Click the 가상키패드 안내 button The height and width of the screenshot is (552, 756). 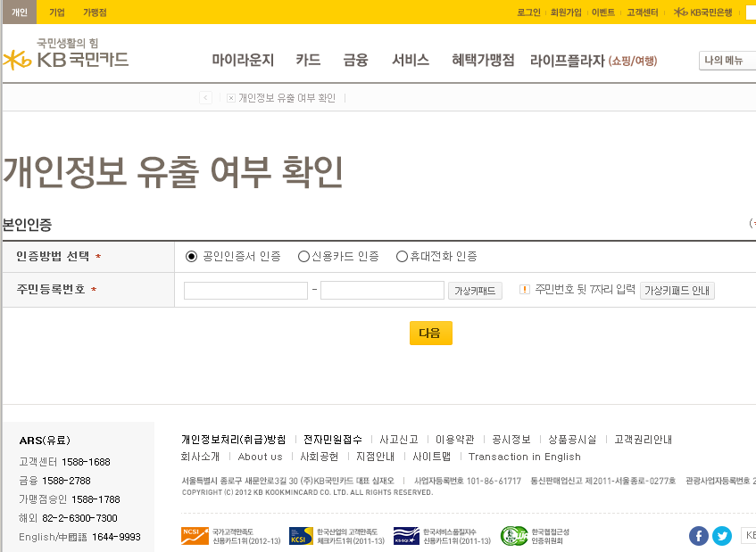677,291
